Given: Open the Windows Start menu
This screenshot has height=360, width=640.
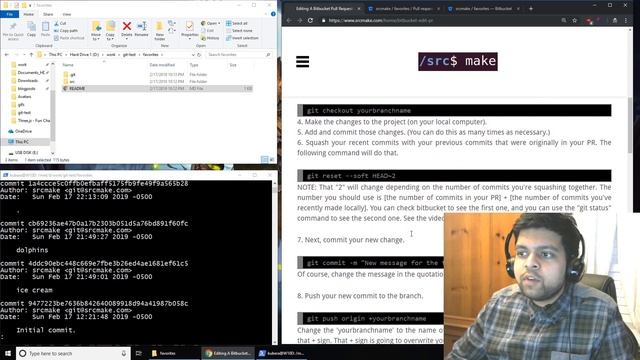Looking at the screenshot, I should pos(8,353).
